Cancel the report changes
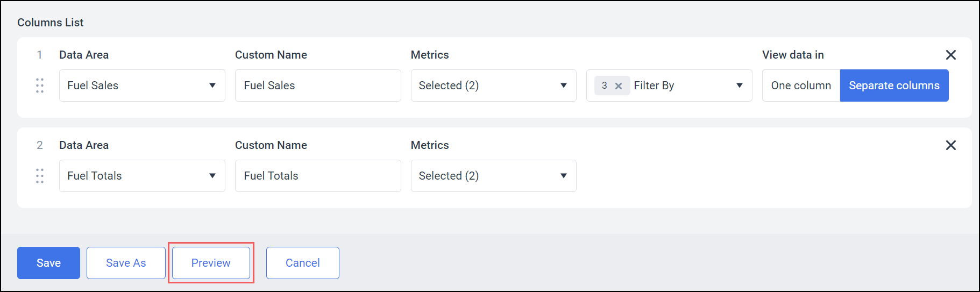 coord(302,263)
